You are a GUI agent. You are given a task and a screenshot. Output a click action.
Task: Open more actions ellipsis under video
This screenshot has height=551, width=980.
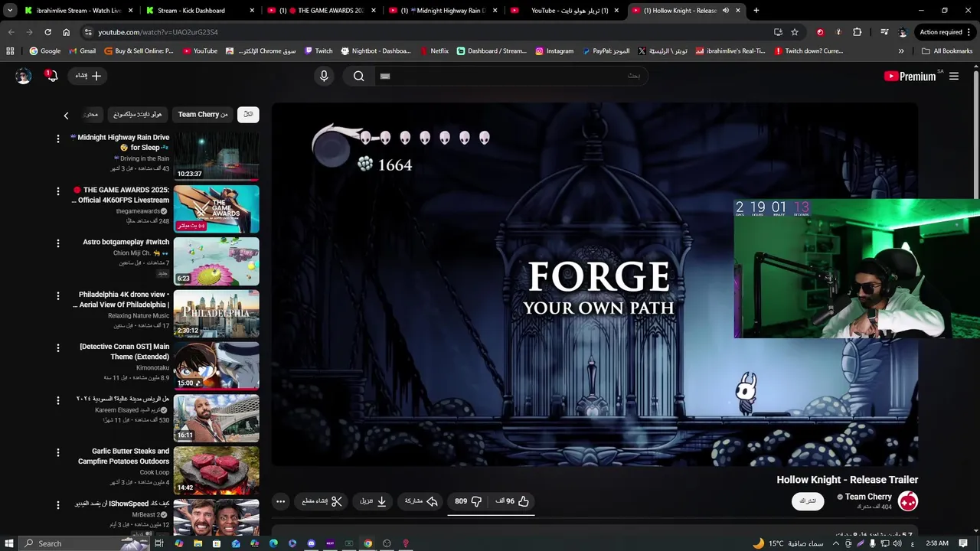tap(280, 501)
